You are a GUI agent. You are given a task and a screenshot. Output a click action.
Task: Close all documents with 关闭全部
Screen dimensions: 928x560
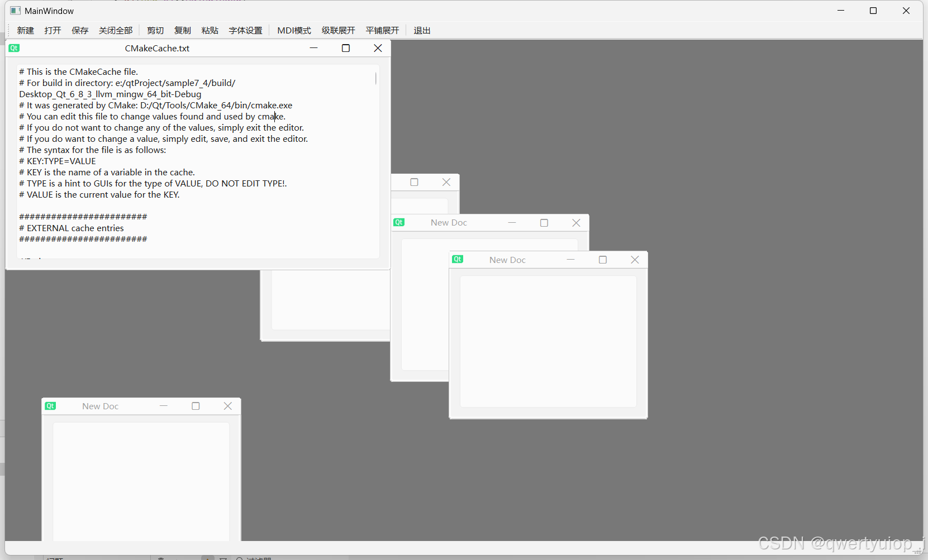coord(115,31)
